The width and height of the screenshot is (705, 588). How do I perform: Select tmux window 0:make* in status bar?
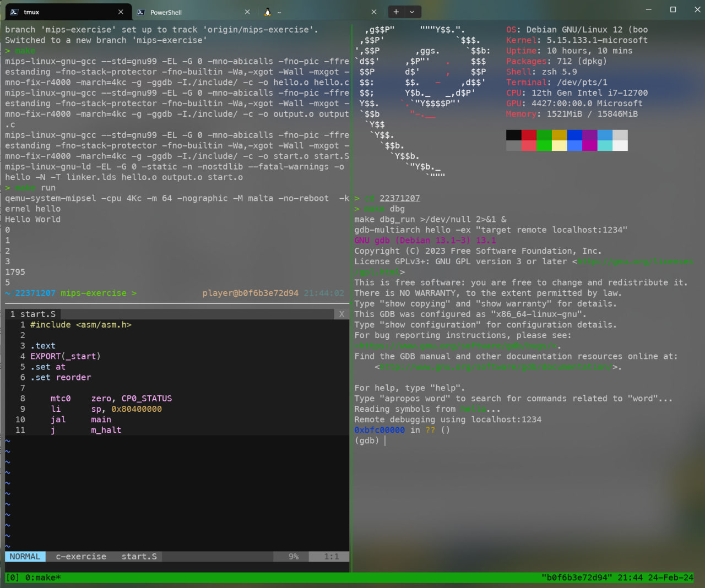(x=43, y=578)
